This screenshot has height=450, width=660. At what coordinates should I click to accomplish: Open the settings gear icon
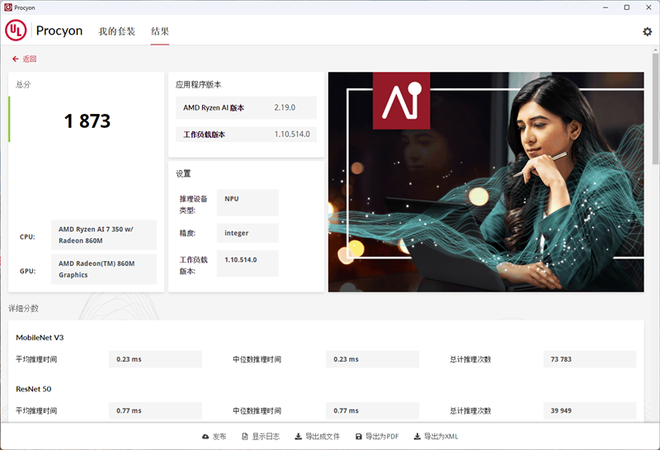[x=647, y=32]
